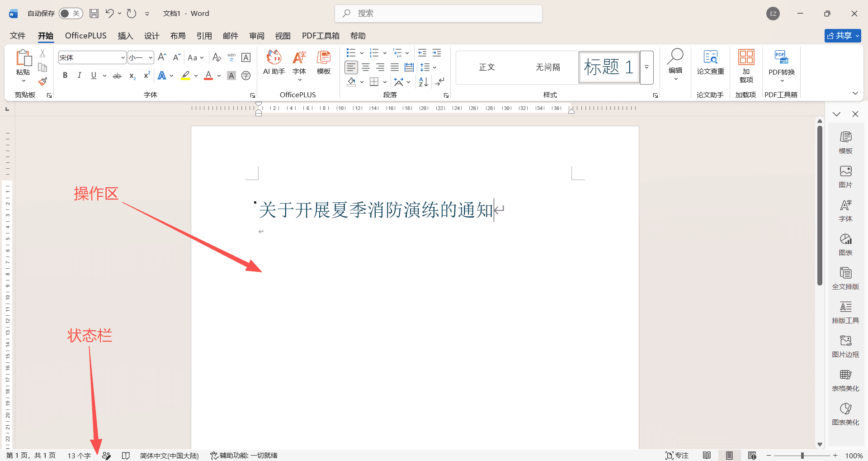Click the justify alignment icon
The width and height of the screenshot is (868, 461).
click(395, 67)
